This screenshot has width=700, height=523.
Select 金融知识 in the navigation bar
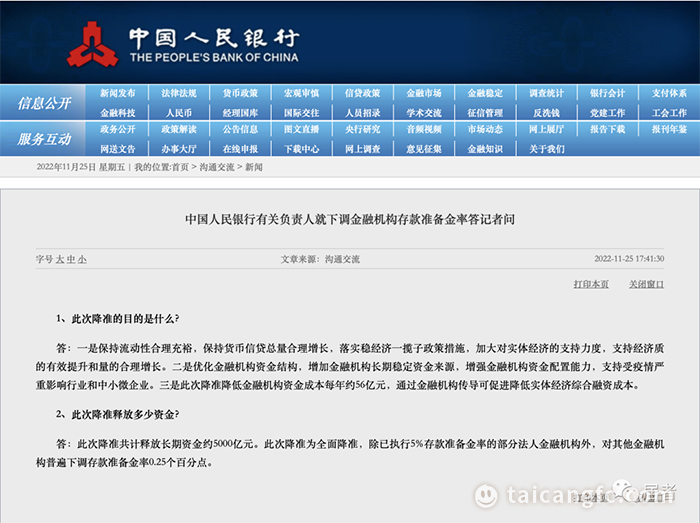pyautogui.click(x=485, y=149)
